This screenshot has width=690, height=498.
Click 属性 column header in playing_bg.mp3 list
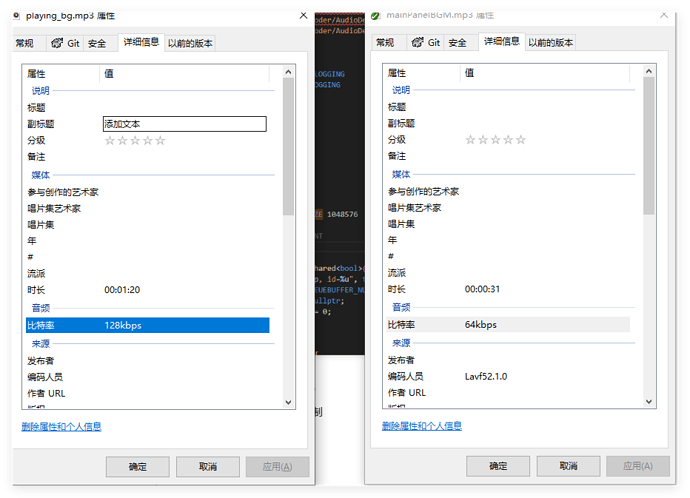click(x=61, y=73)
